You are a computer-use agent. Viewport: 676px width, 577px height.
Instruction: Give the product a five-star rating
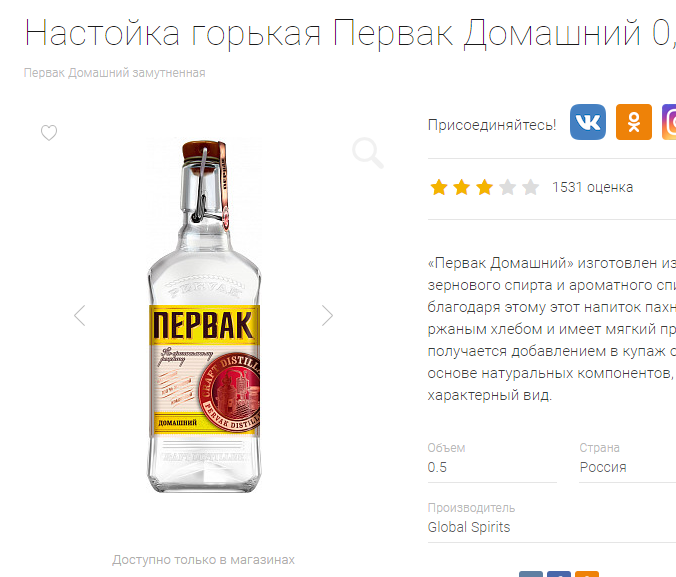[x=530, y=187]
